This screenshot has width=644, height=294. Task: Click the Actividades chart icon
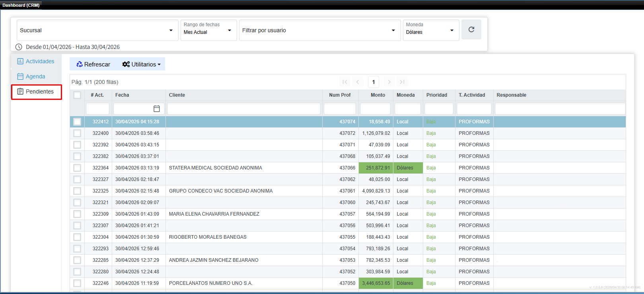tap(20, 61)
